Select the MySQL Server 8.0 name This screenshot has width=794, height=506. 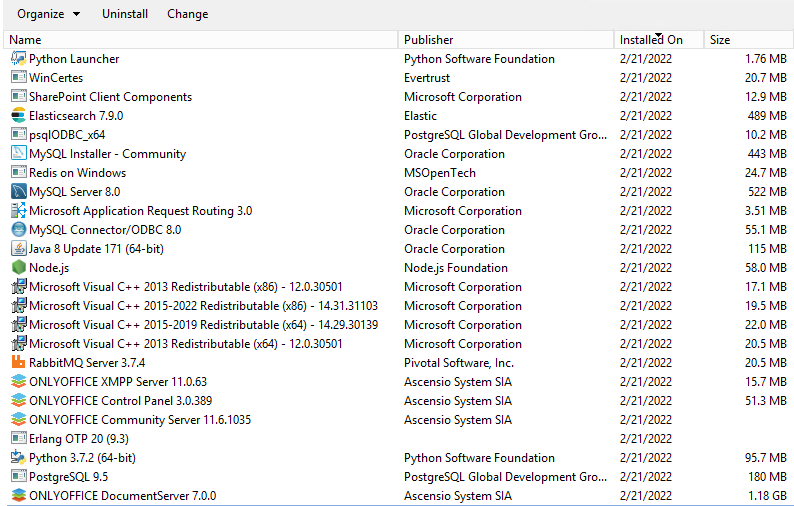74,191
